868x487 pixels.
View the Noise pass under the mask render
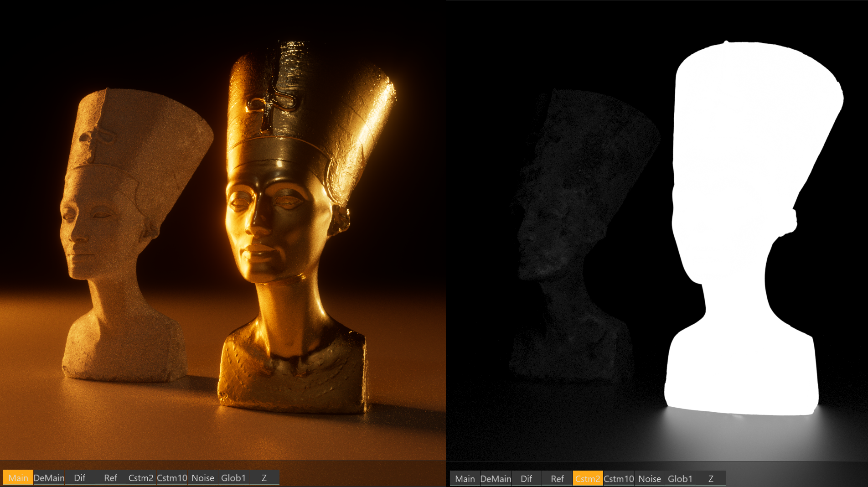click(650, 478)
